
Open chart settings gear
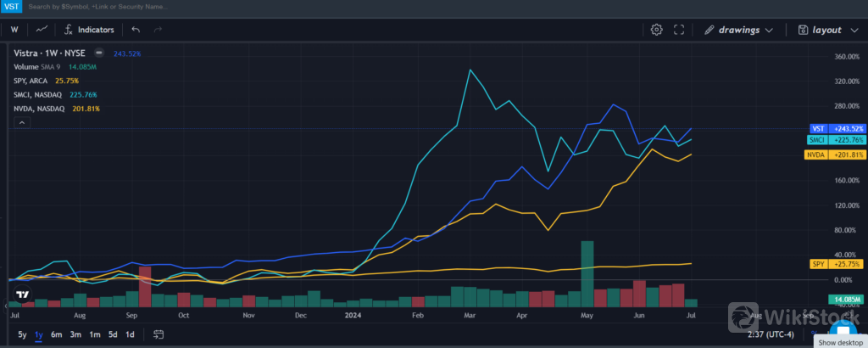coord(656,30)
